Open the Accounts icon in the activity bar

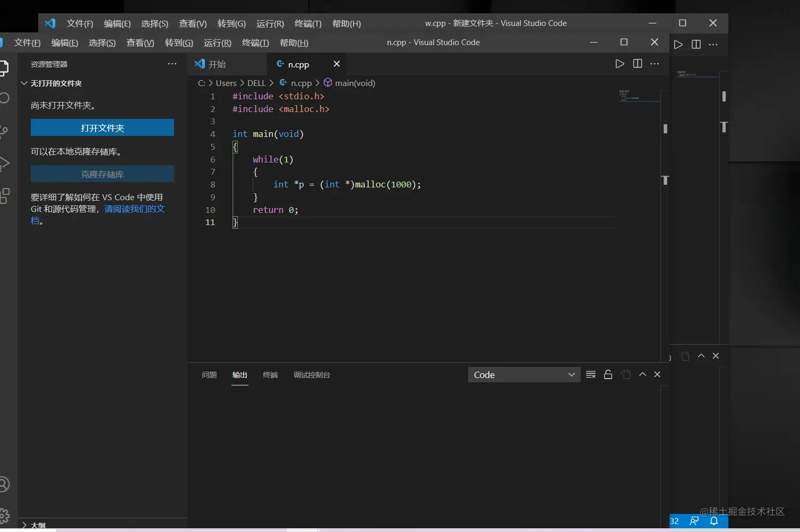4,484
